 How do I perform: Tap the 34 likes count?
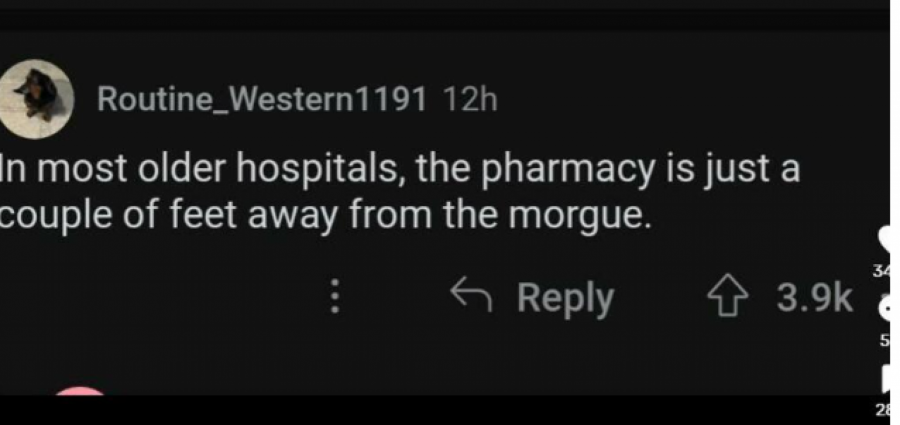click(886, 271)
